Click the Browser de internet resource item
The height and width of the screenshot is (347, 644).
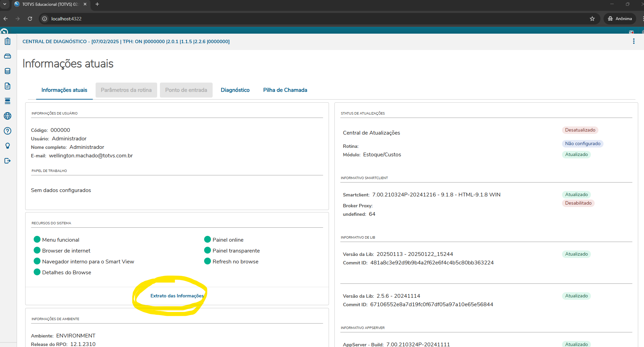[62, 250]
